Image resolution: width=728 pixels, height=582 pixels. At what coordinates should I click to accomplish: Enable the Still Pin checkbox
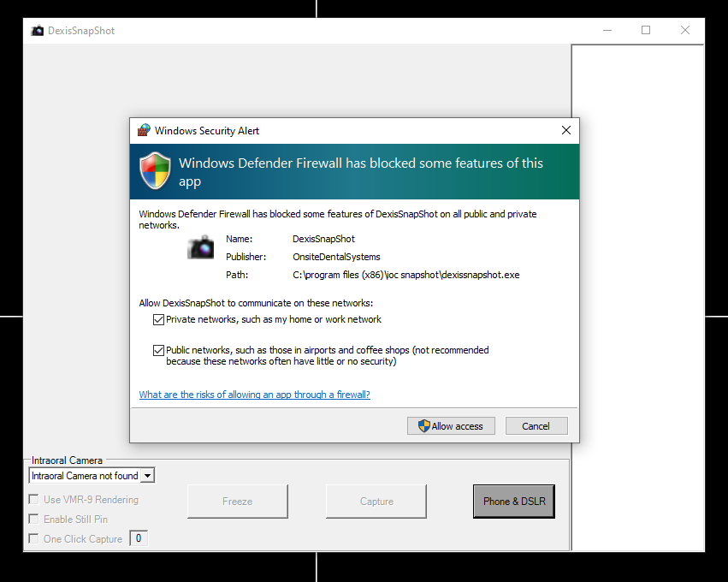[x=33, y=519]
